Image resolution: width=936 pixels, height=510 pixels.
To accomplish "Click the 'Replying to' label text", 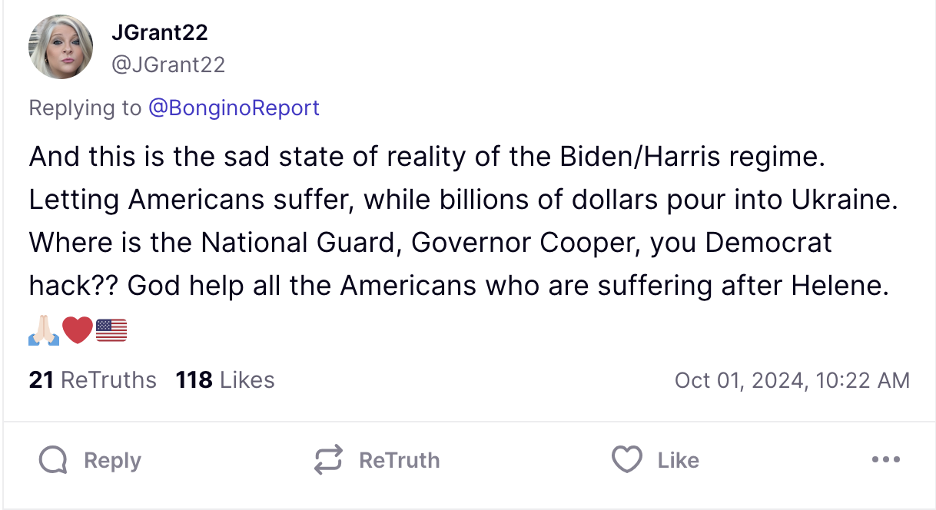I will (85, 107).
